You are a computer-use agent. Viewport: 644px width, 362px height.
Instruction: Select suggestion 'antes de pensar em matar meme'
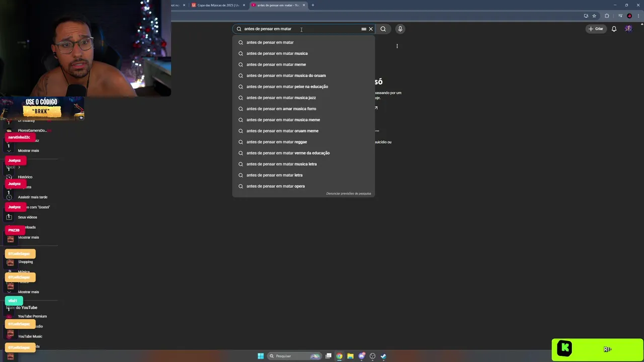pos(303,64)
